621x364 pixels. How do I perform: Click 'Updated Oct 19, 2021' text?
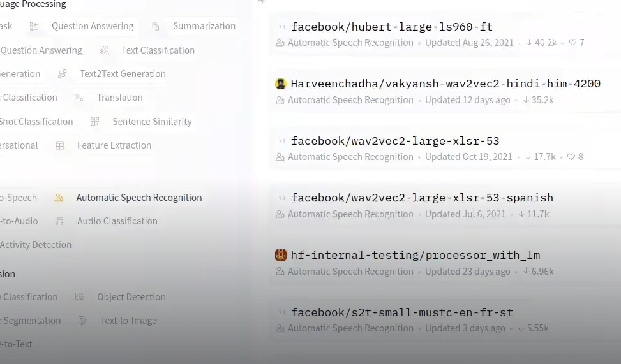click(x=468, y=157)
